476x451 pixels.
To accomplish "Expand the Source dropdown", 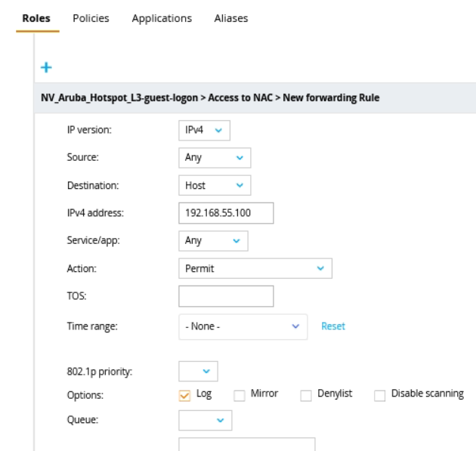I will click(214, 158).
